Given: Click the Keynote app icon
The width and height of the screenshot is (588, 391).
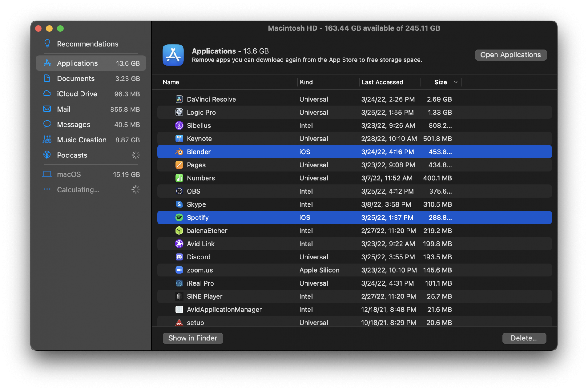Looking at the screenshot, I should 179,139.
